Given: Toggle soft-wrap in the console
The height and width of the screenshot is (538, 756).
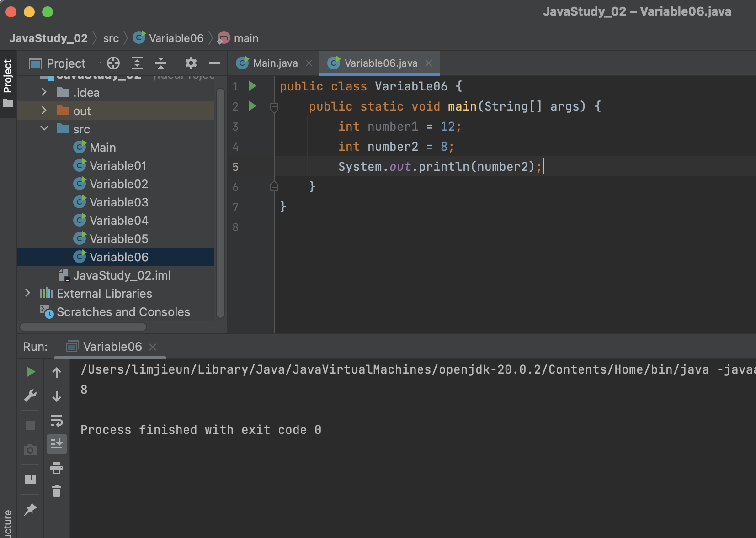Looking at the screenshot, I should [x=57, y=421].
